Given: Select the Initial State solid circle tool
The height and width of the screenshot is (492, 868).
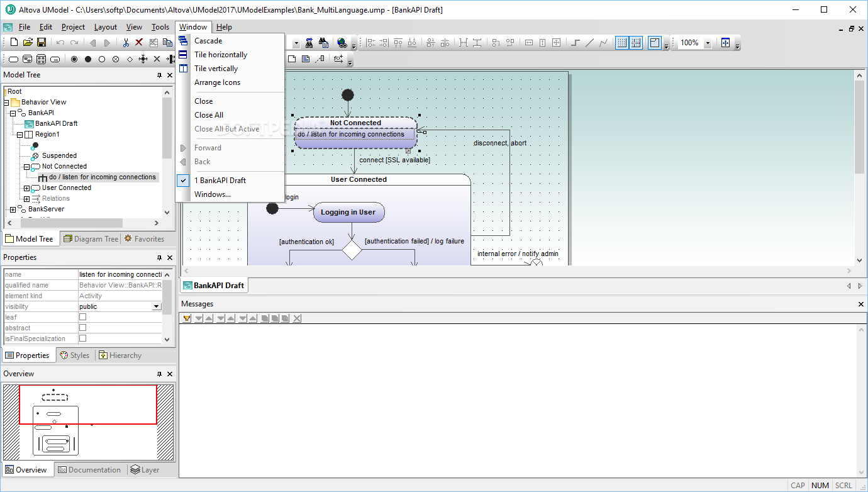Looking at the screenshot, I should (x=88, y=59).
